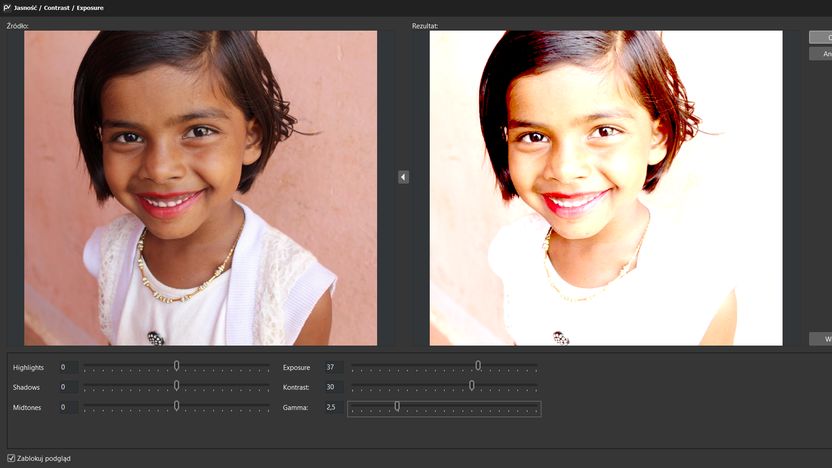Image resolution: width=832 pixels, height=468 pixels.
Task: Click the top button at right edge
Action: (x=820, y=37)
